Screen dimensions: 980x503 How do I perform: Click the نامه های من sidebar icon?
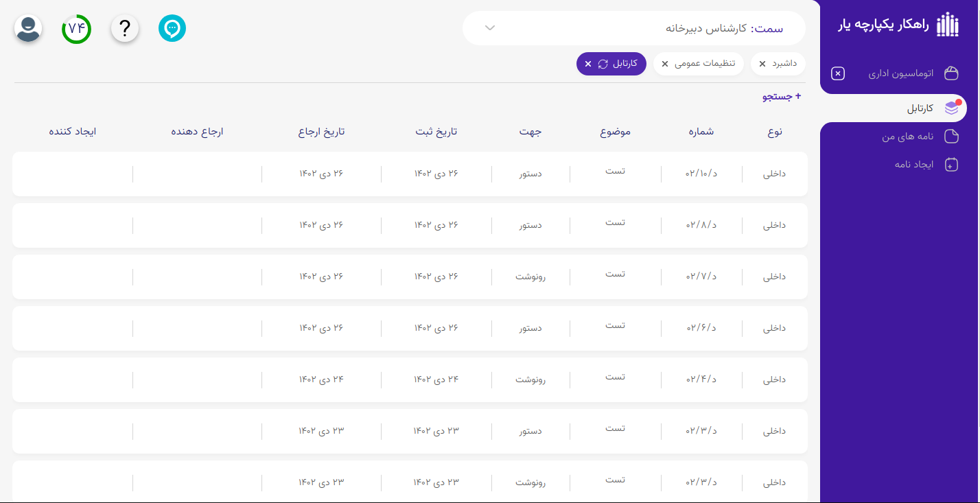click(951, 136)
